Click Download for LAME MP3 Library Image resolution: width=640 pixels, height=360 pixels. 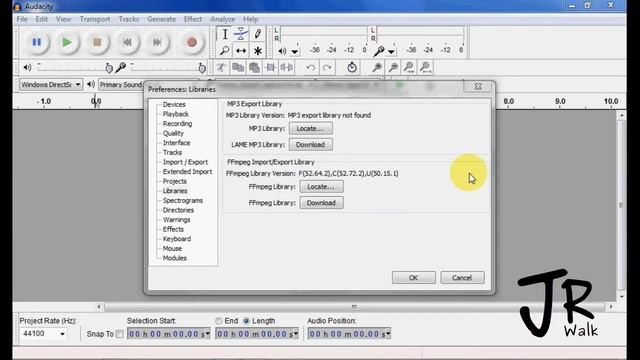point(311,144)
